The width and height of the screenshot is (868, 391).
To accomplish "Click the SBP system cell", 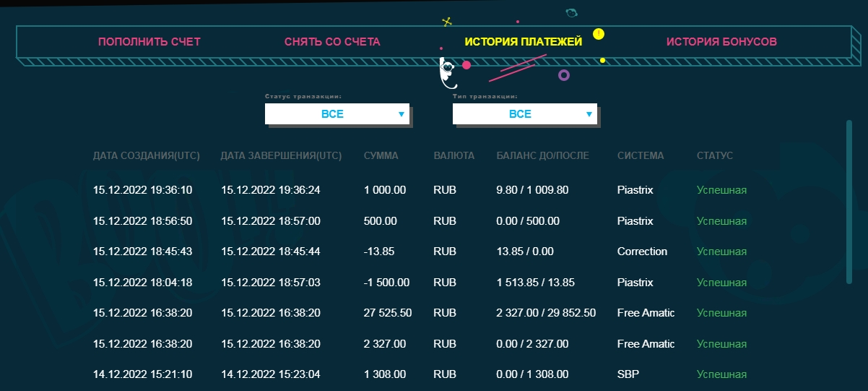I will [x=628, y=374].
